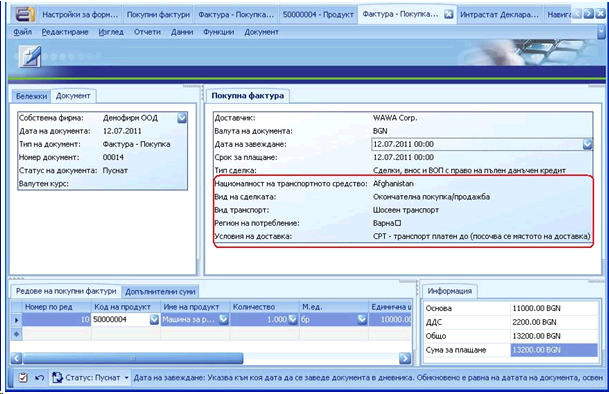Open the quantity 1.000 dropdown
Viewport: 609px width, 394px height.
click(292, 319)
